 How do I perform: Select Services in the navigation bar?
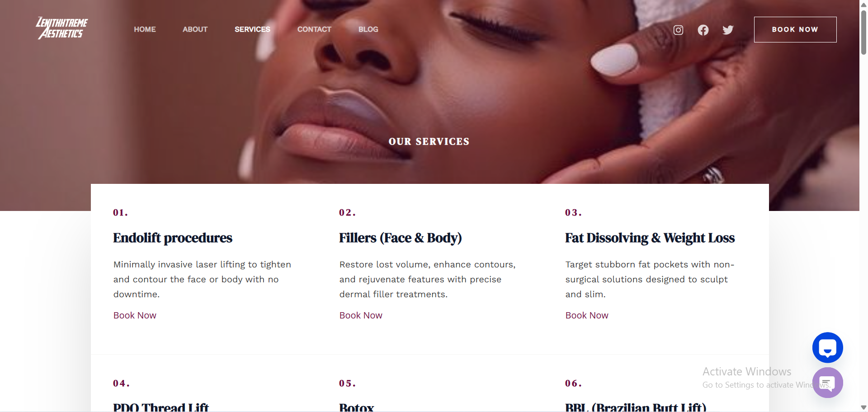[x=252, y=29]
